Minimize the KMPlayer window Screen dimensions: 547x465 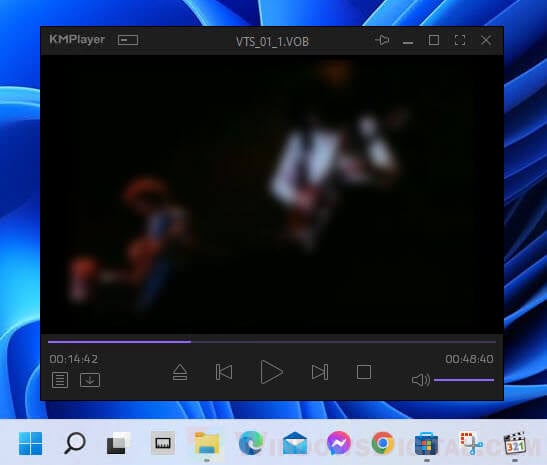pyautogui.click(x=408, y=43)
